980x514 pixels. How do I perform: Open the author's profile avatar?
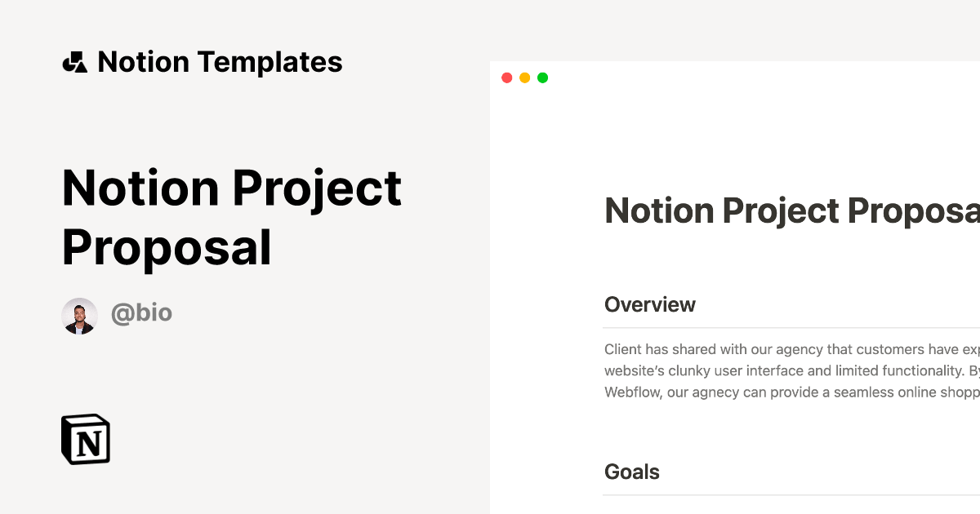point(79,316)
